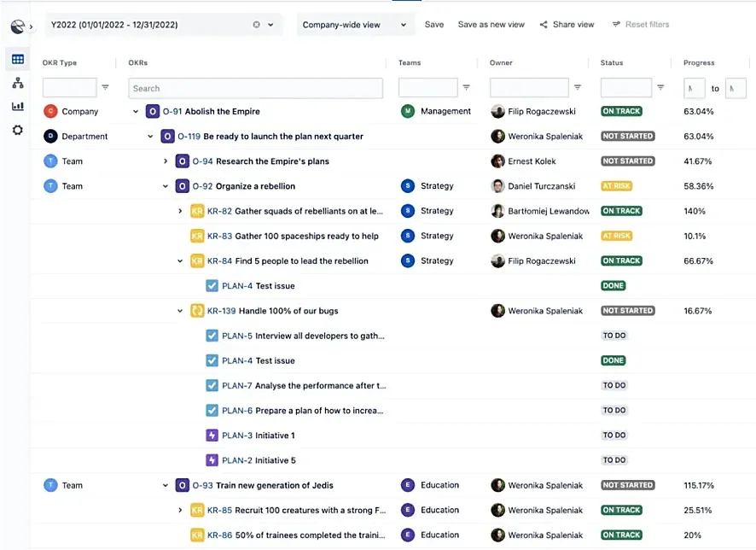Open the charts dashboard icon in the sidebar
This screenshot has width=756, height=550.
17,106
